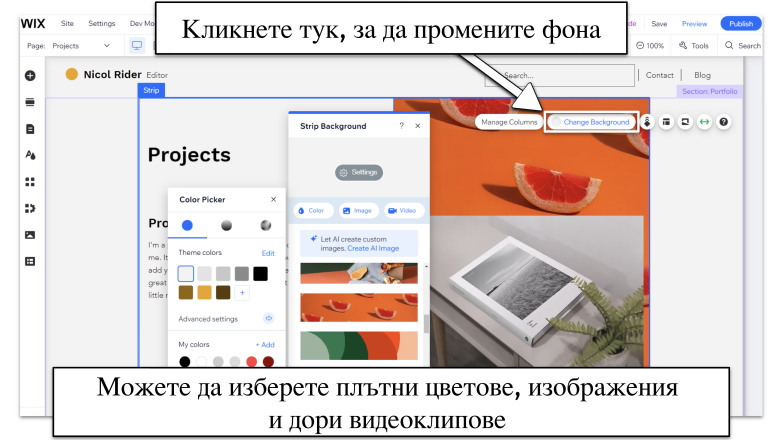Image resolution: width=780 pixels, height=440 pixels.
Task: Click the strip animation icon
Action: coord(647,122)
